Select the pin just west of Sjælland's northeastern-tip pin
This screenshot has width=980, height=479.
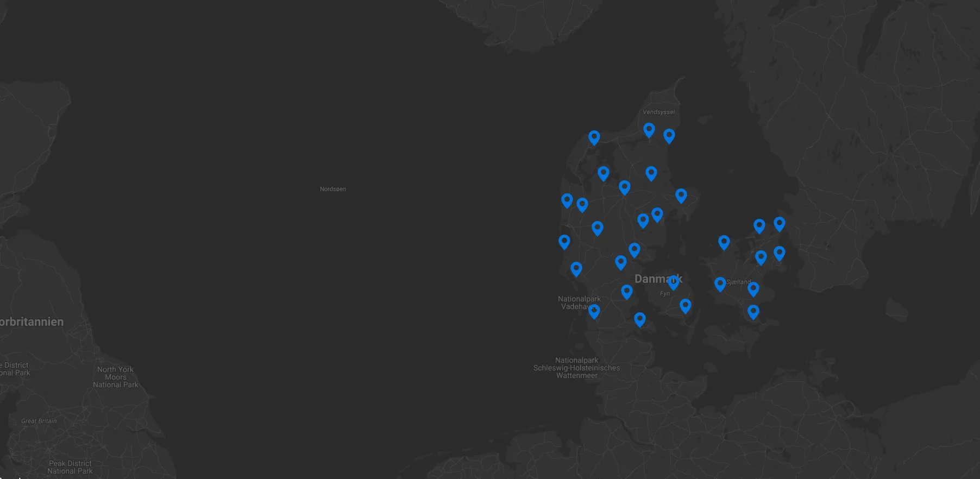(759, 226)
